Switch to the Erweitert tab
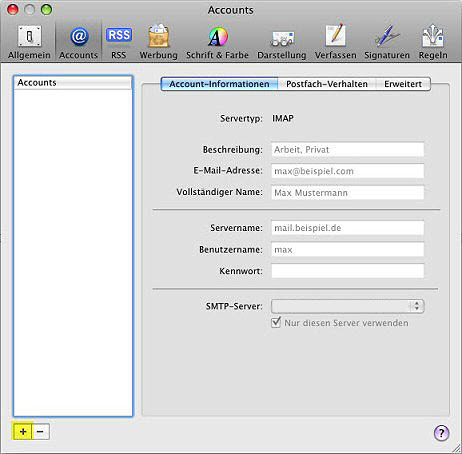 pyautogui.click(x=403, y=84)
